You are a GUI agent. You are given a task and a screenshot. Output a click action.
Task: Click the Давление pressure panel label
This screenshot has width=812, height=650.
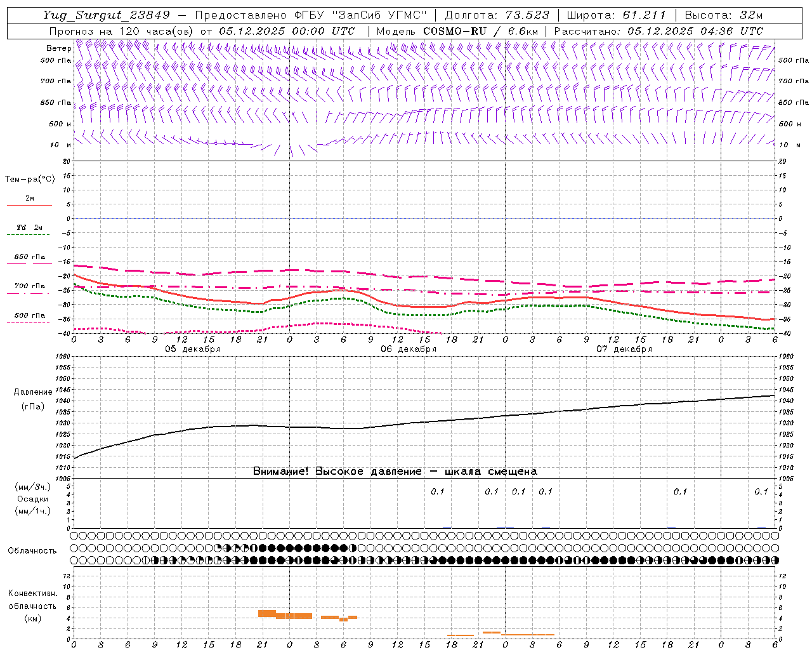tap(33, 392)
